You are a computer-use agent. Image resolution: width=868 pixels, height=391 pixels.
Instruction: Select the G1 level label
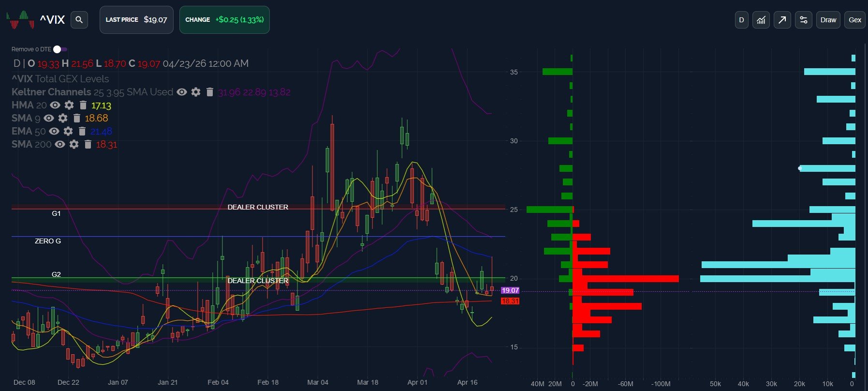56,213
